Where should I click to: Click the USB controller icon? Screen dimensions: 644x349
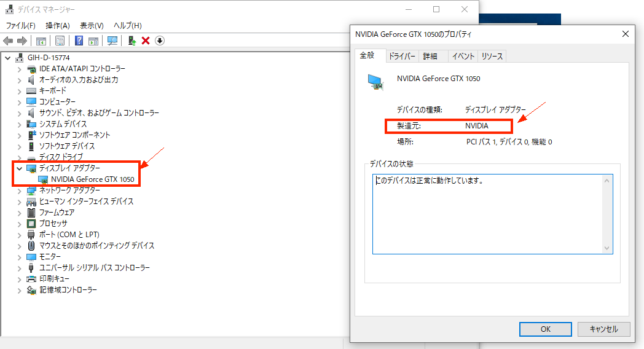click(x=31, y=268)
